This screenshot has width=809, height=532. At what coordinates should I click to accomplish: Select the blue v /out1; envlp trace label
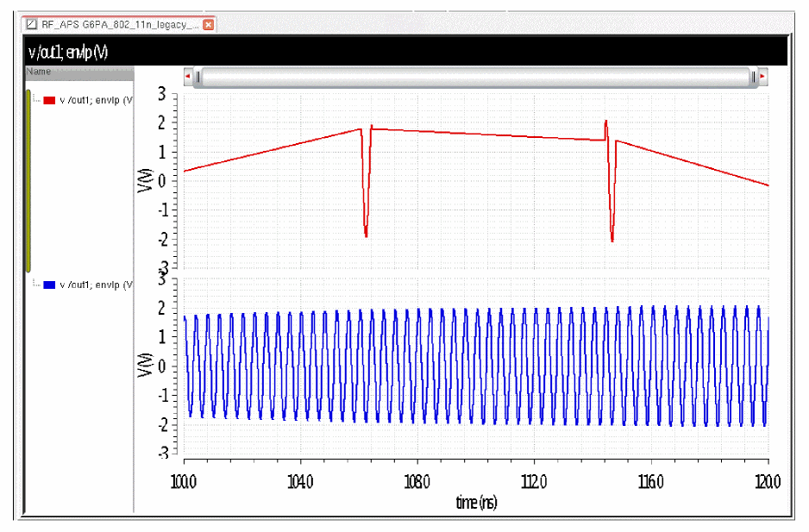point(96,285)
